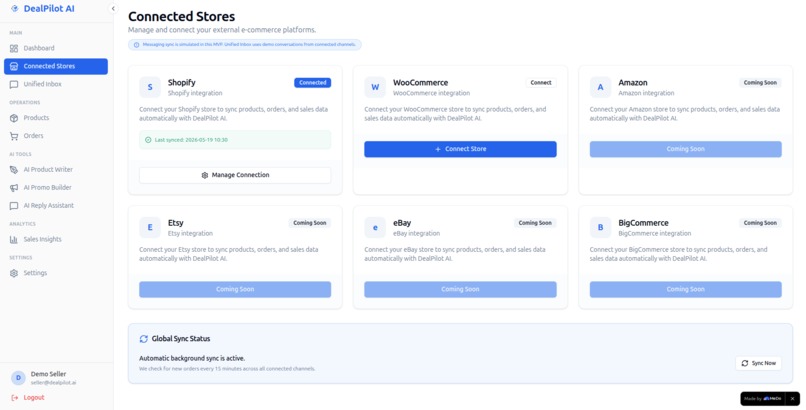Click the Unified Inbox chat icon
This screenshot has height=410, width=806.
(x=14, y=84)
